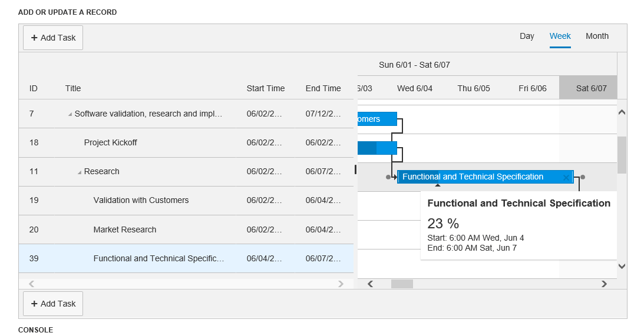
Task: Collapse the Research task group
Action: click(80, 172)
